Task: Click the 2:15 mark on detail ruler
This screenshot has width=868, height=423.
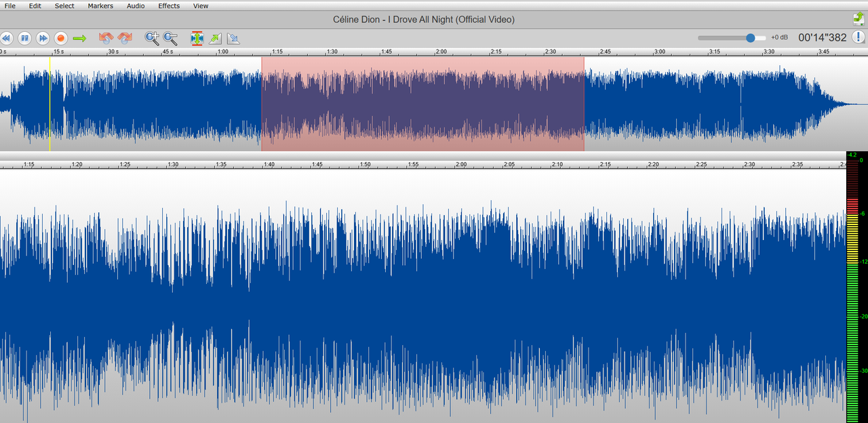Action: [606, 164]
